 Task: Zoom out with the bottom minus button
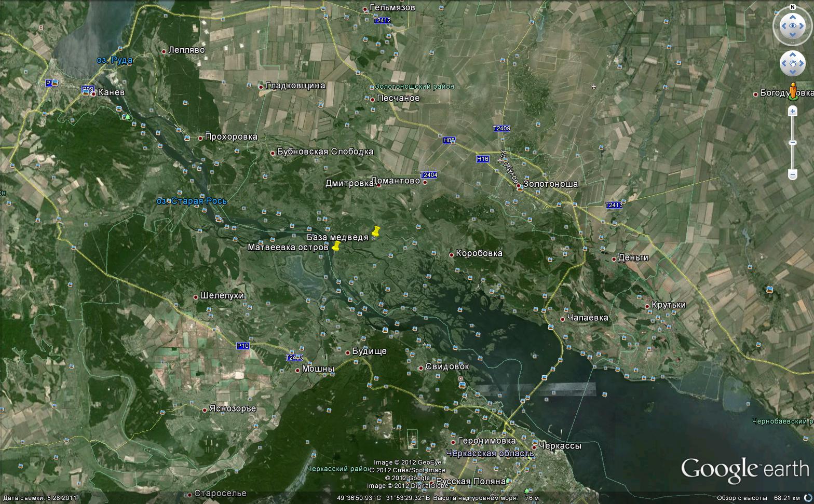(793, 174)
